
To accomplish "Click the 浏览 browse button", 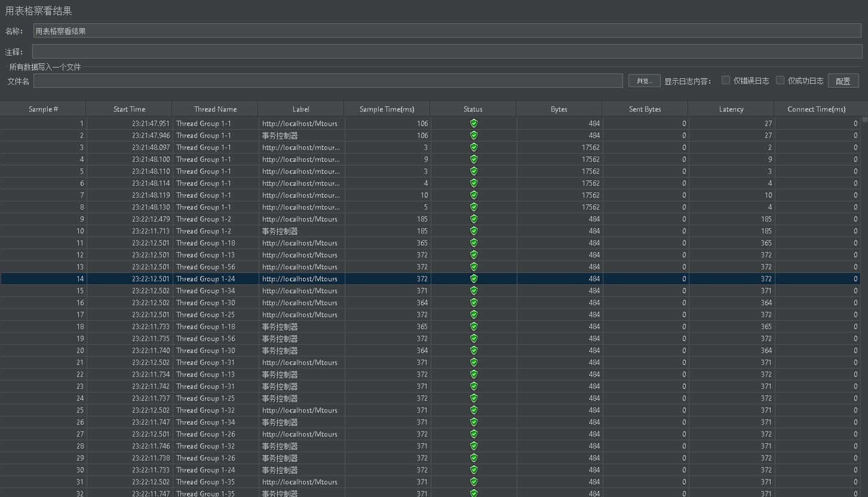I will [x=644, y=81].
